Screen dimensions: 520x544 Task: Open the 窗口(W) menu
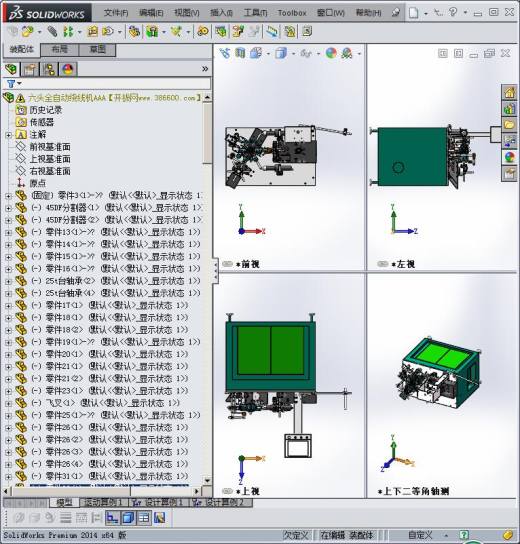(x=331, y=13)
